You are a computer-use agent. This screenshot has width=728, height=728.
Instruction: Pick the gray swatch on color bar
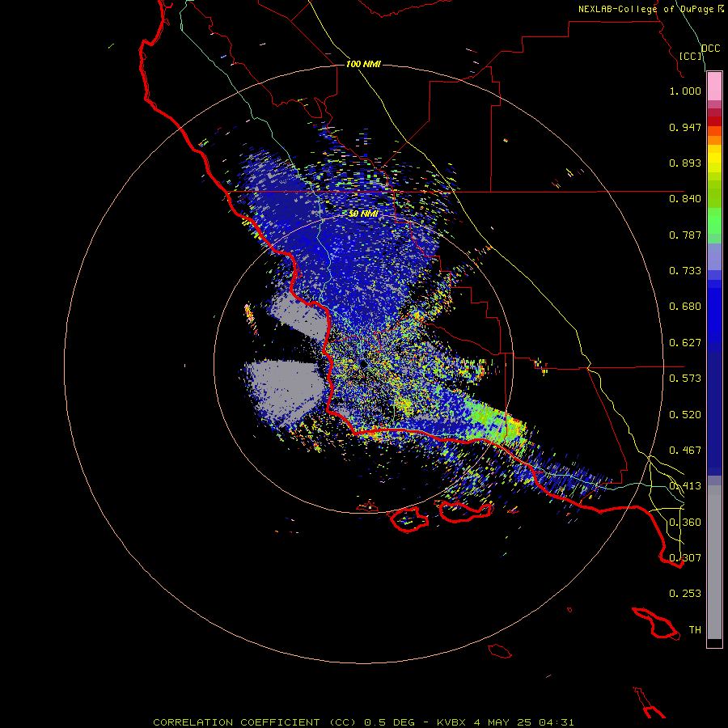(714, 562)
